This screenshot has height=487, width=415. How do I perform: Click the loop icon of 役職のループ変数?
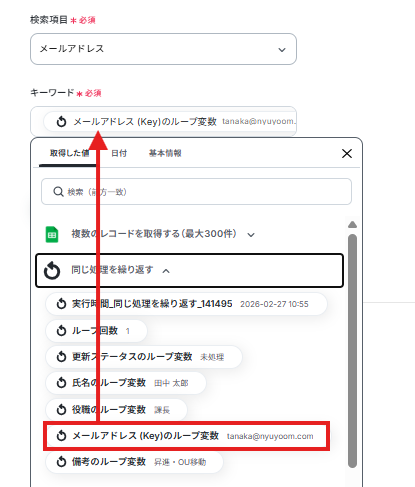click(x=61, y=410)
